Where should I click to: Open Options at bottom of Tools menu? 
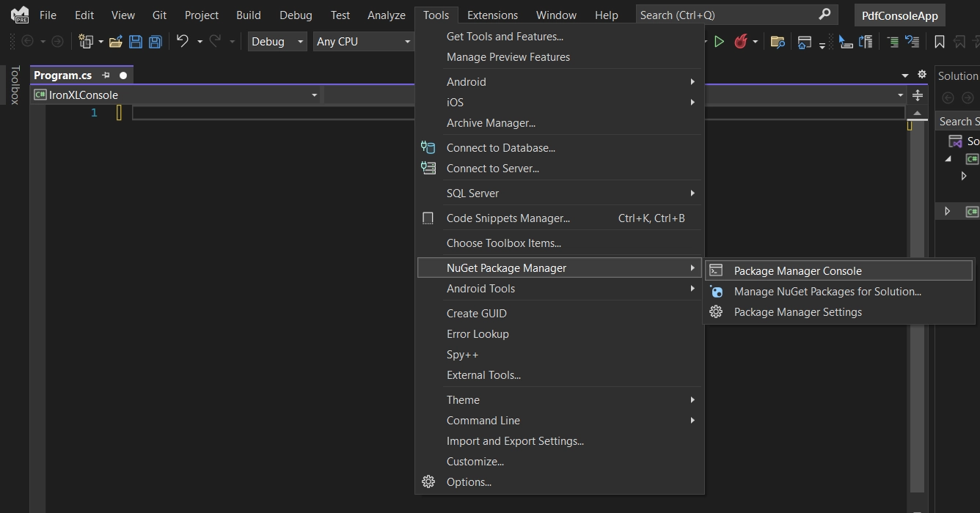tap(469, 482)
